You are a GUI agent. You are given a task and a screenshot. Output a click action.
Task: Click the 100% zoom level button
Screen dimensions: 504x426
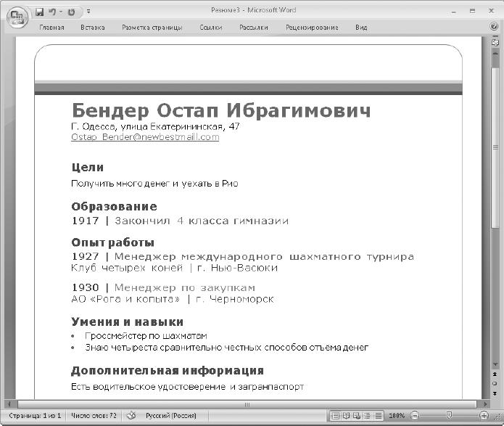(x=397, y=416)
